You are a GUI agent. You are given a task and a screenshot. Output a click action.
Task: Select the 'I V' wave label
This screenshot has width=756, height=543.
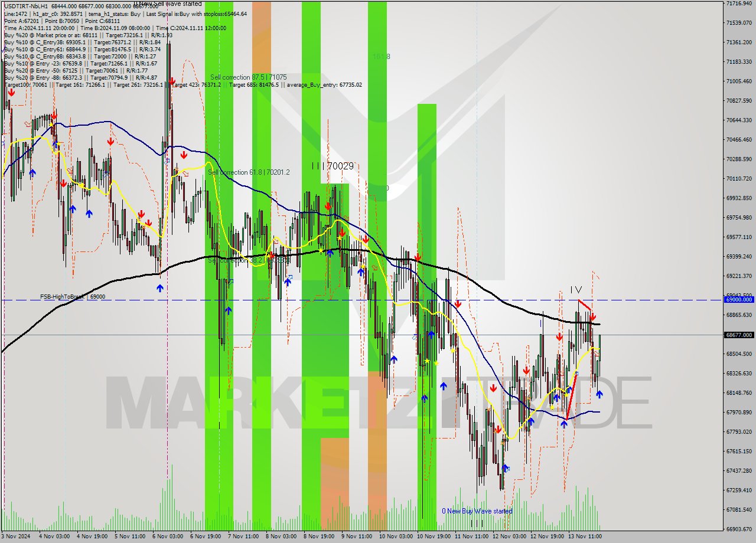click(x=576, y=290)
